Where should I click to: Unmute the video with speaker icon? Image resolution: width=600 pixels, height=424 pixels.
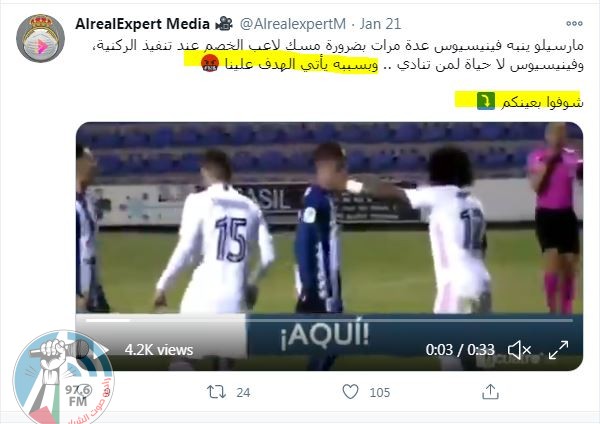point(518,350)
